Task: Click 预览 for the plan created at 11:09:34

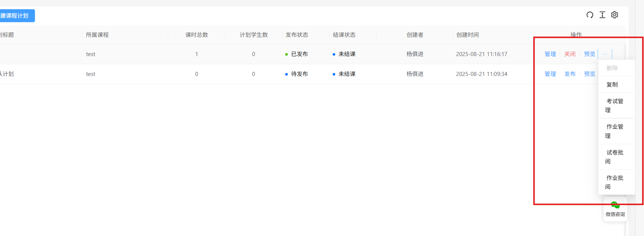Action: click(589, 74)
